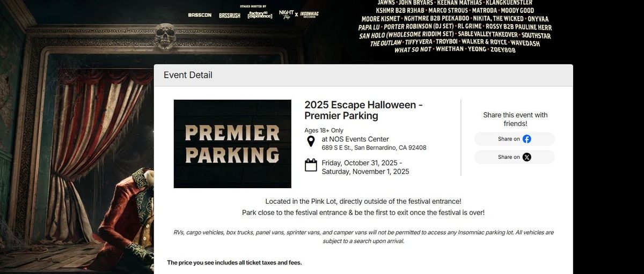
Task: Click the Facebook share icon
Action: 527,139
